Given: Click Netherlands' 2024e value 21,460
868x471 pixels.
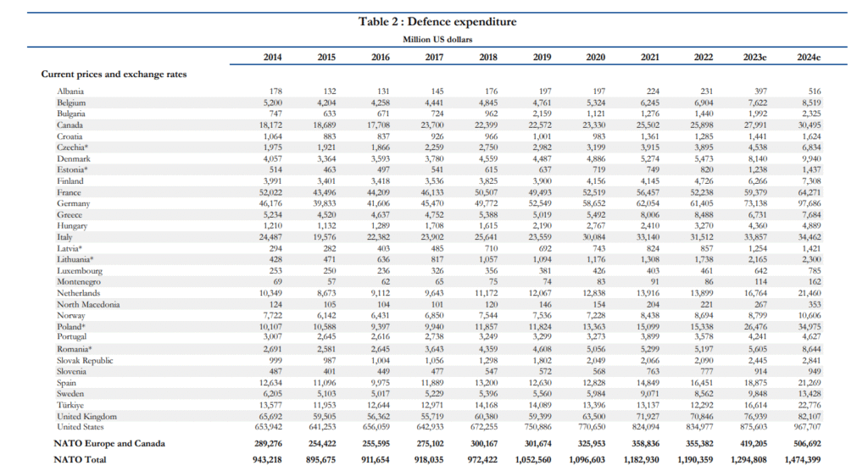Looking at the screenshot, I should tap(810, 293).
